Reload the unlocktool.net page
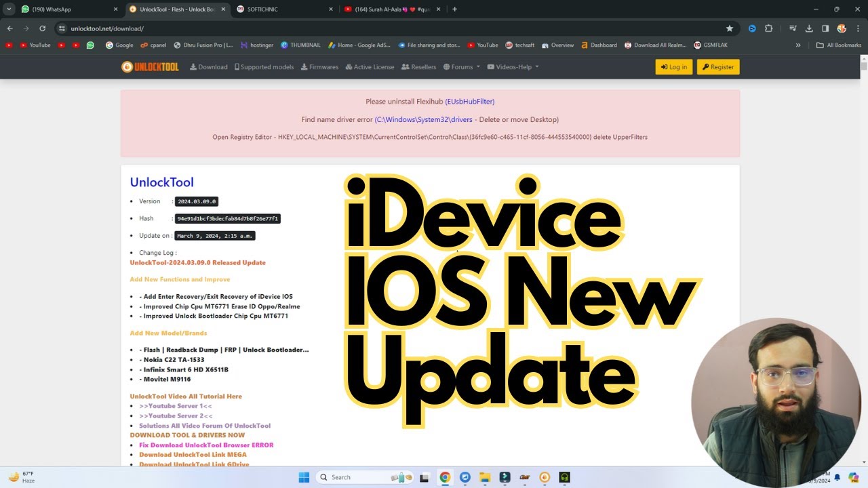 (x=42, y=28)
